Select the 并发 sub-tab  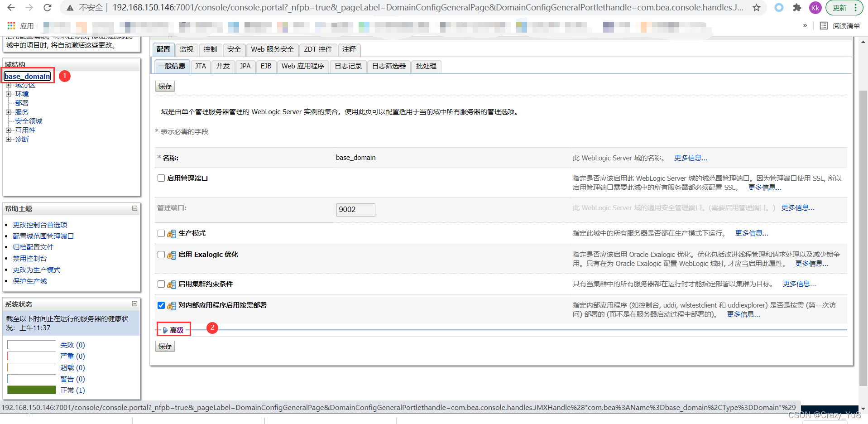pyautogui.click(x=223, y=66)
